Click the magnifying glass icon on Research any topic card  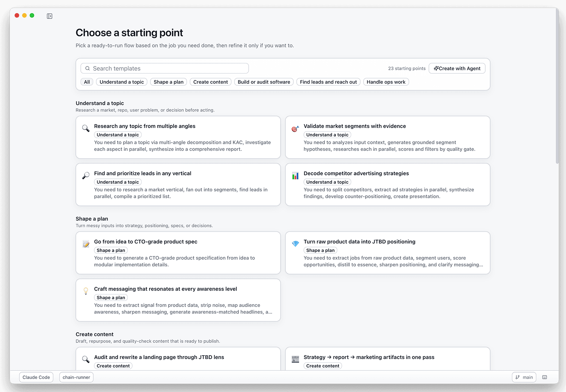pos(85,128)
